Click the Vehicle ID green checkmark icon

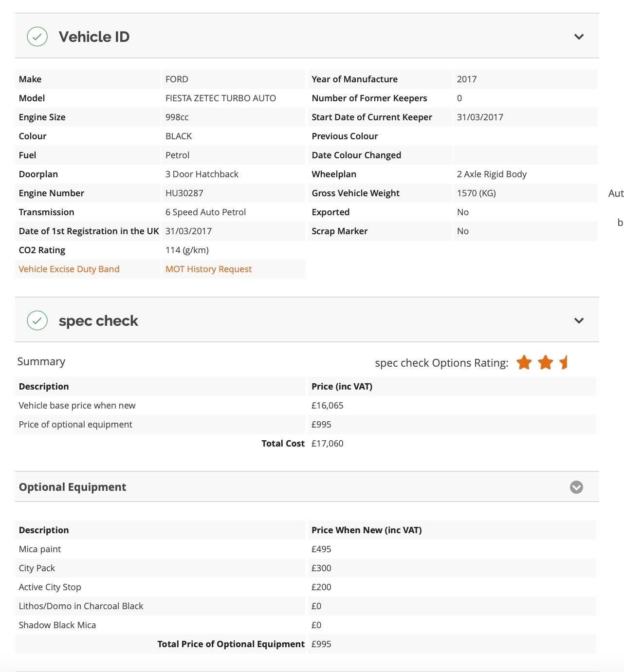pyautogui.click(x=37, y=37)
